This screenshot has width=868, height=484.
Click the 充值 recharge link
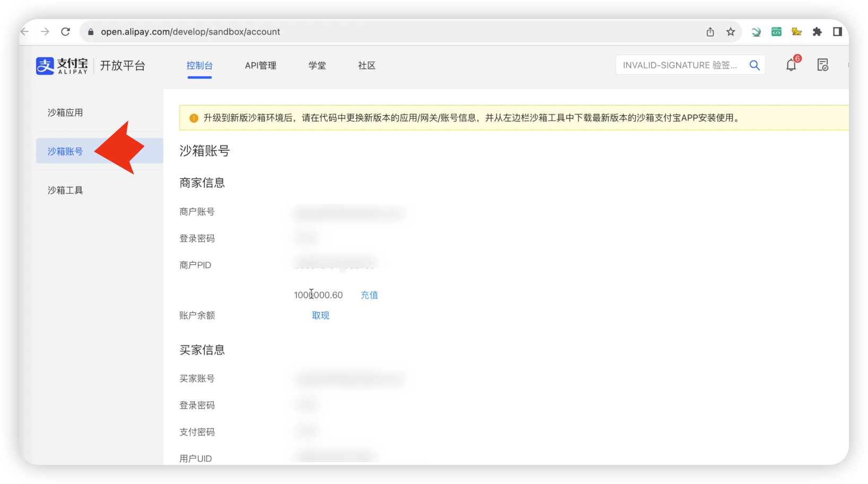[x=369, y=295]
